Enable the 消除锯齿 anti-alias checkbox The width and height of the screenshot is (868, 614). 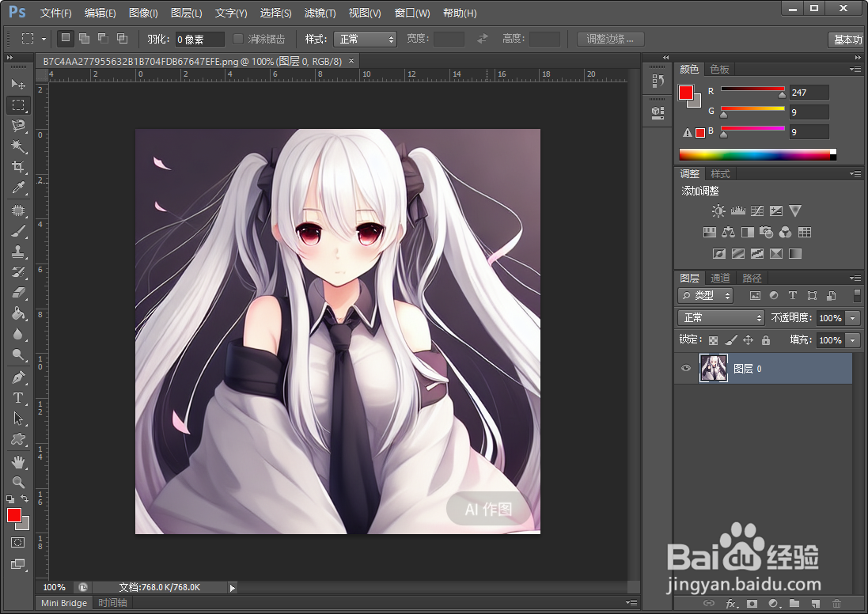[238, 39]
